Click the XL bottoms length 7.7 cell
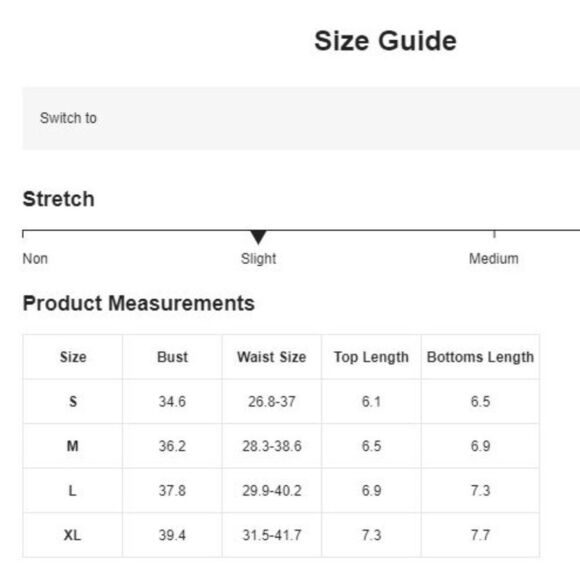The height and width of the screenshot is (580, 580). (x=480, y=535)
